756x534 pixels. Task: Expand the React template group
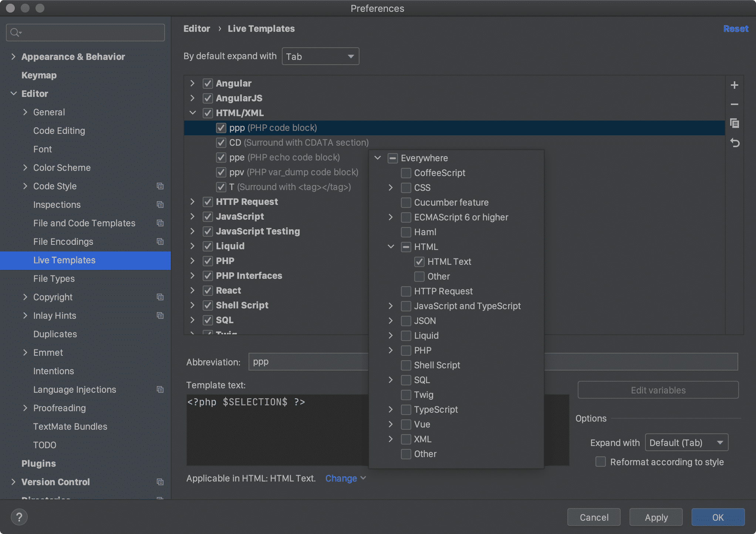coord(193,290)
